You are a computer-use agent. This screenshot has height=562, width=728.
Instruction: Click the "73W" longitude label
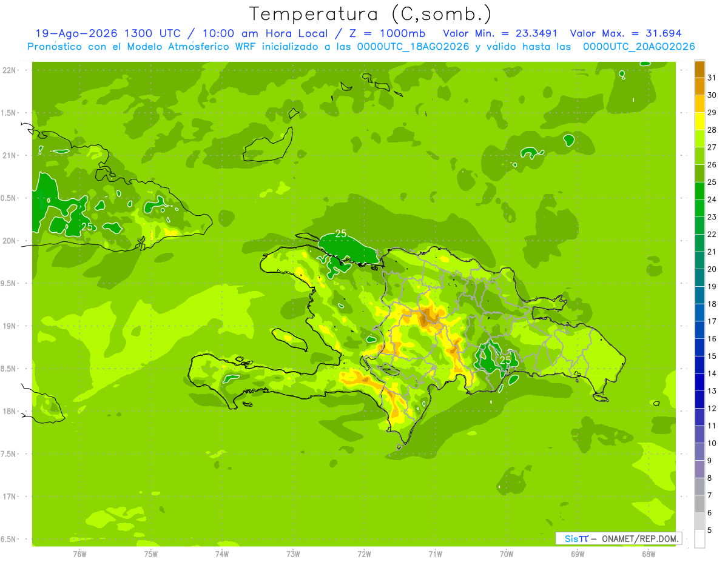[293, 554]
